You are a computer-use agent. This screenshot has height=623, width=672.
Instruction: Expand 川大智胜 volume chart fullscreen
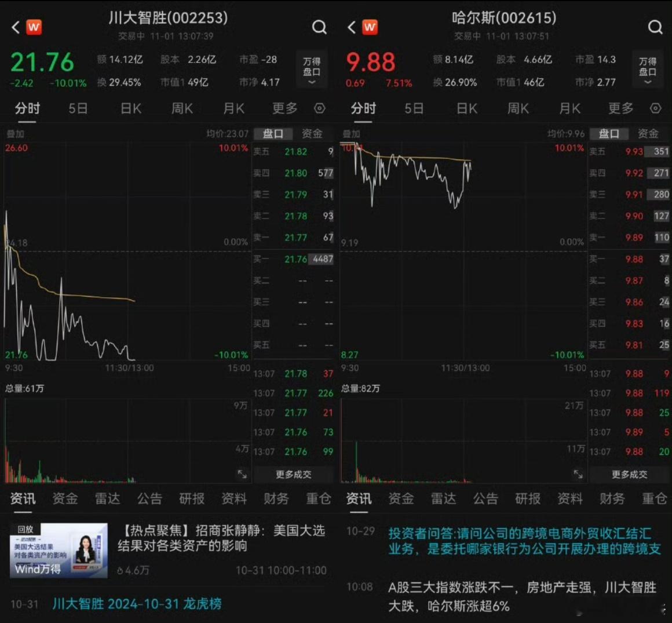[242, 474]
